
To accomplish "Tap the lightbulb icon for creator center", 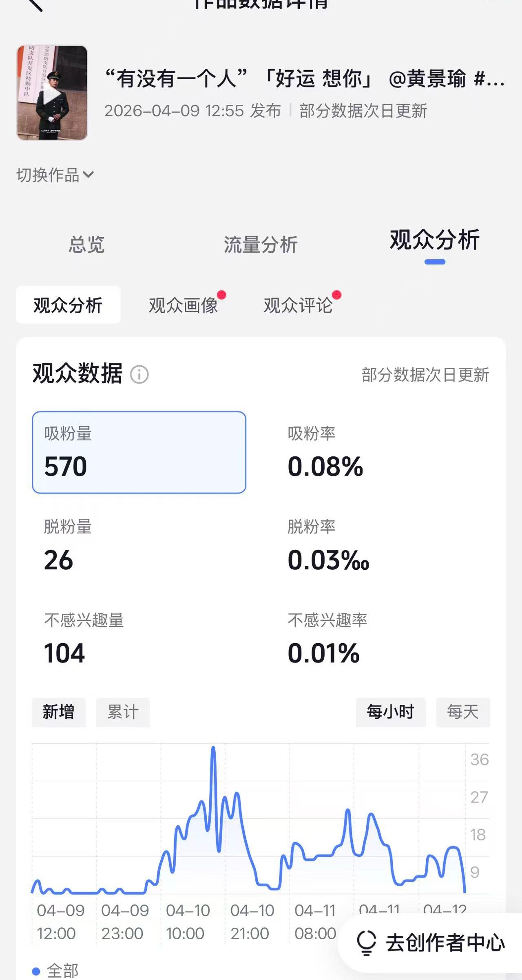I will [x=366, y=942].
